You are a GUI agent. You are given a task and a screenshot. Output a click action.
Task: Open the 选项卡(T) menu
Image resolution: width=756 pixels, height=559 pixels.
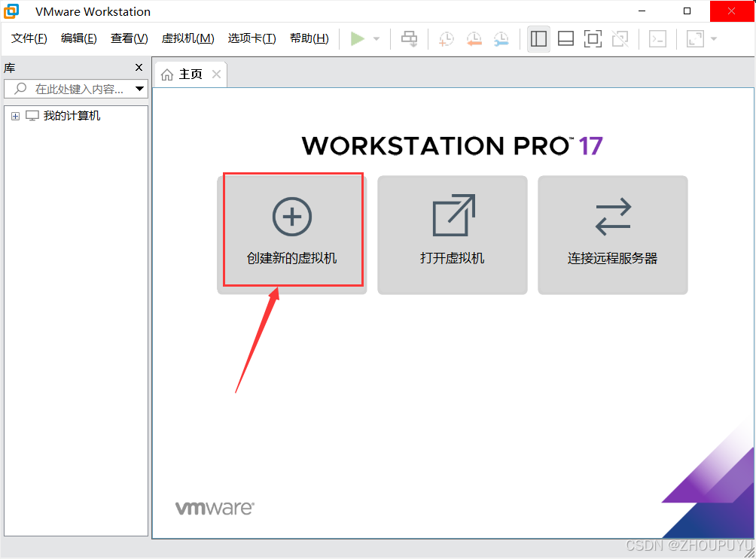pyautogui.click(x=251, y=38)
